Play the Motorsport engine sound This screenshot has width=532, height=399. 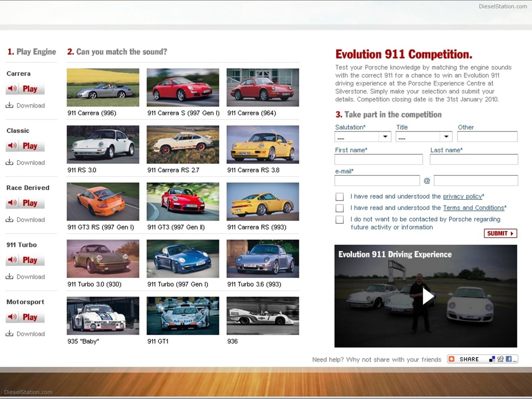(x=25, y=317)
